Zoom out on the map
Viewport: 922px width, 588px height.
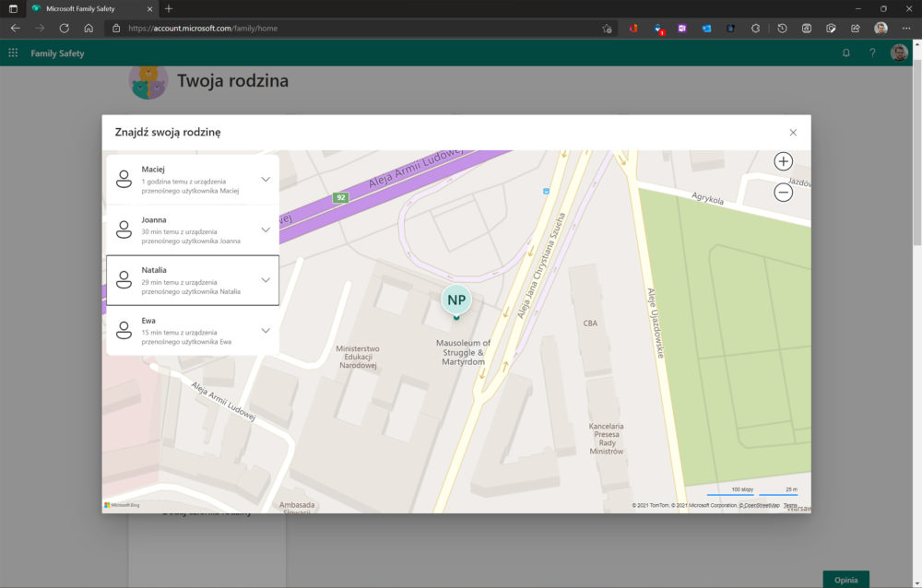pyautogui.click(x=783, y=192)
